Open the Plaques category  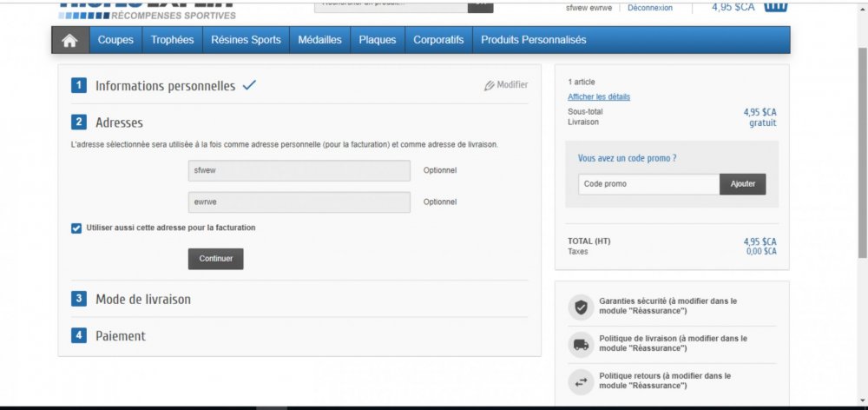click(378, 40)
